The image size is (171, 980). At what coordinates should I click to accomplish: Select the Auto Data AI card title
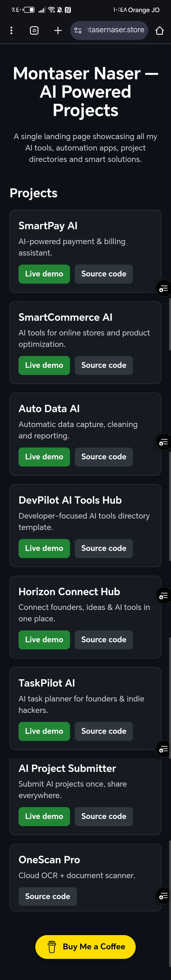click(49, 408)
